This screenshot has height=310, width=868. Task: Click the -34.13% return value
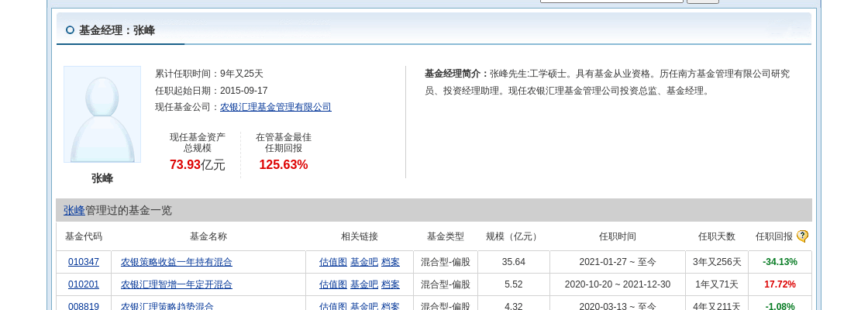click(780, 262)
